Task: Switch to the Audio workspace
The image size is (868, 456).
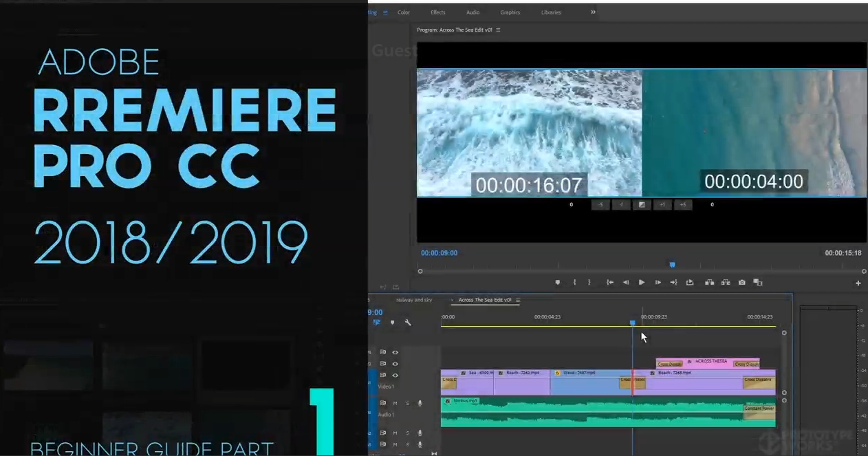Action: [473, 12]
